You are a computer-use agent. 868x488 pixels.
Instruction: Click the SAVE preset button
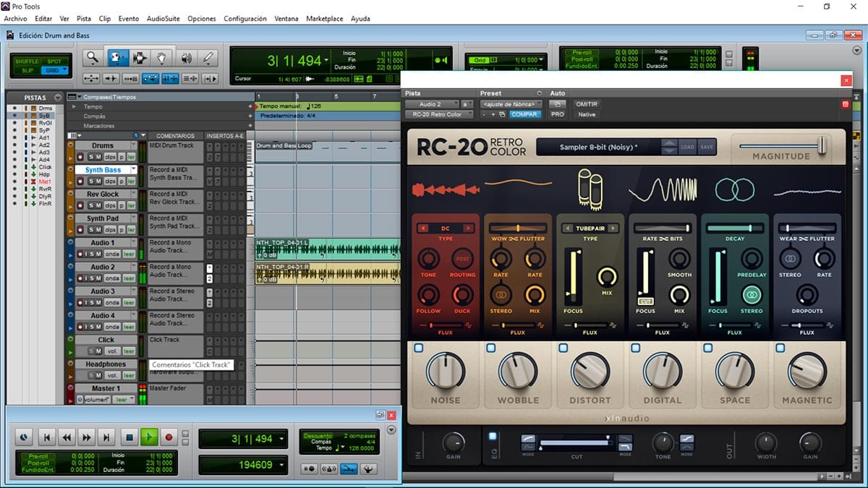point(707,147)
